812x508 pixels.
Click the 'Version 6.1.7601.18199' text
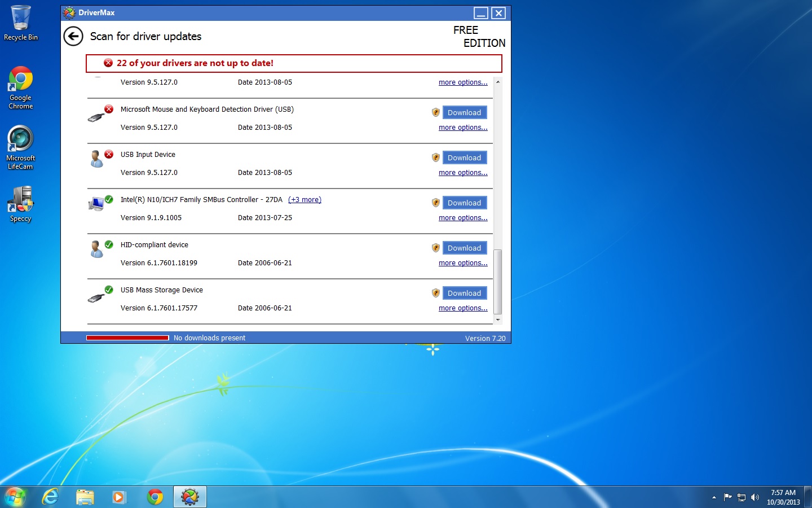click(x=159, y=263)
